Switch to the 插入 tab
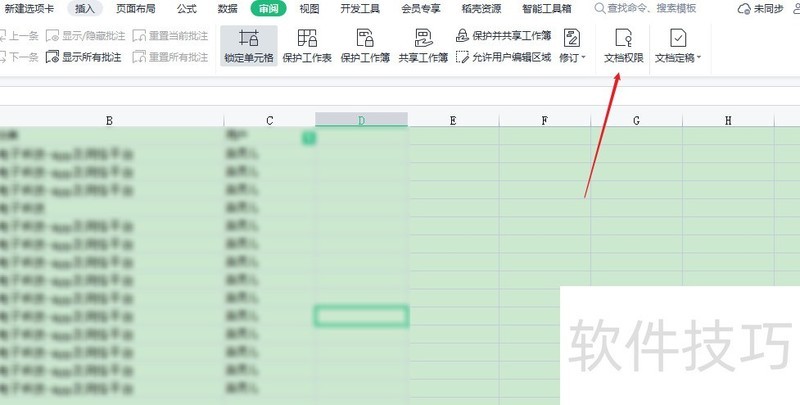 click(x=85, y=9)
